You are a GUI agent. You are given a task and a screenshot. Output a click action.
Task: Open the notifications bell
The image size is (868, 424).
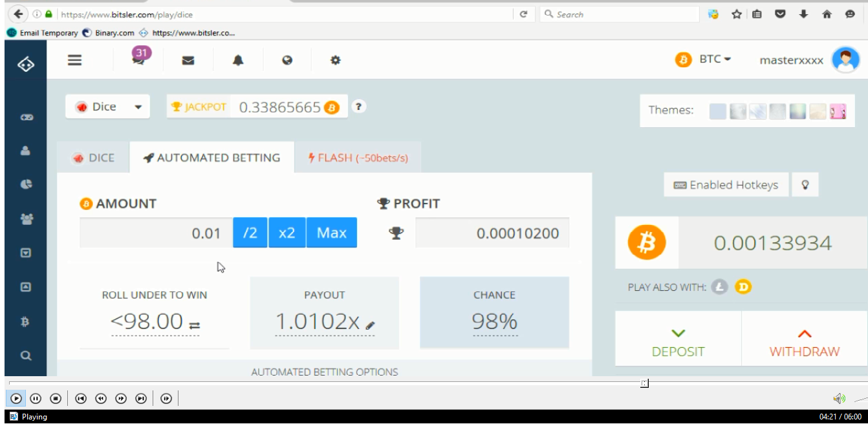click(x=238, y=61)
